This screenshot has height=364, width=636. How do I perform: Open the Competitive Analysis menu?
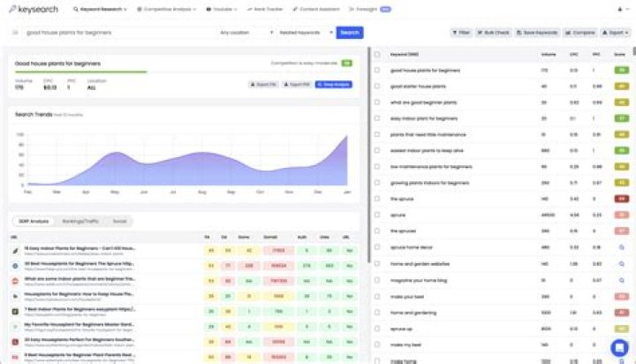click(167, 9)
